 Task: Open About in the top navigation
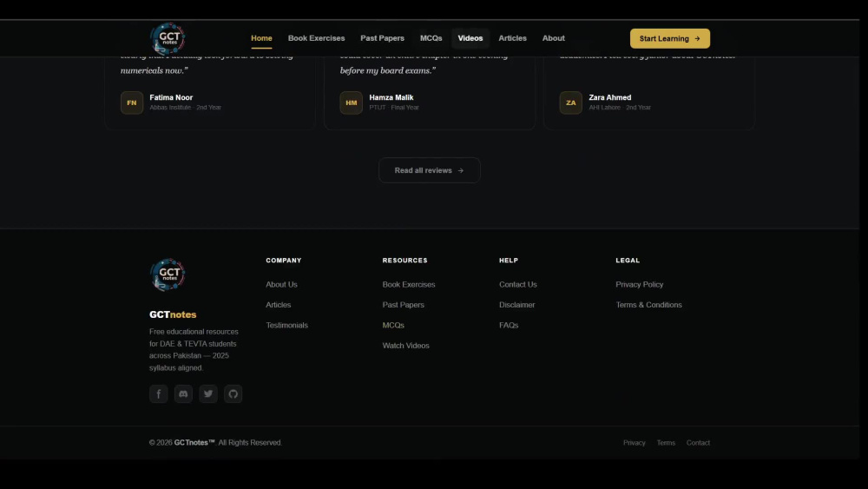pos(553,38)
